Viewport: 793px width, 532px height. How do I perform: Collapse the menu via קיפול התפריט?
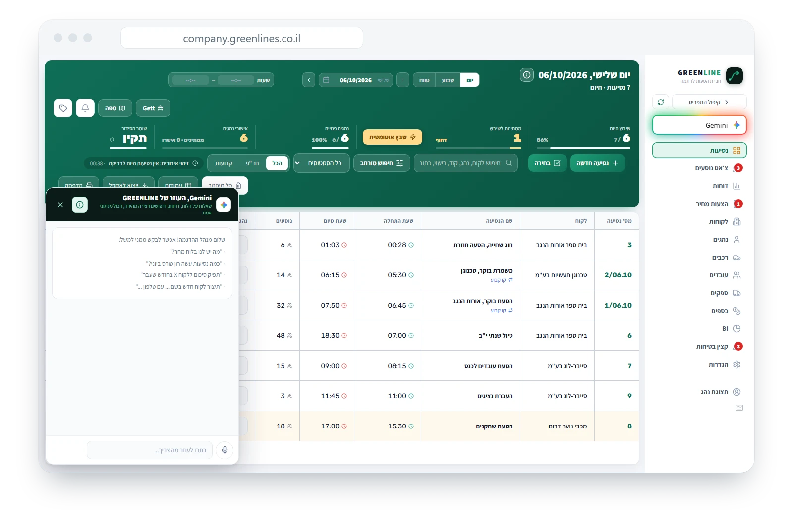709,102
